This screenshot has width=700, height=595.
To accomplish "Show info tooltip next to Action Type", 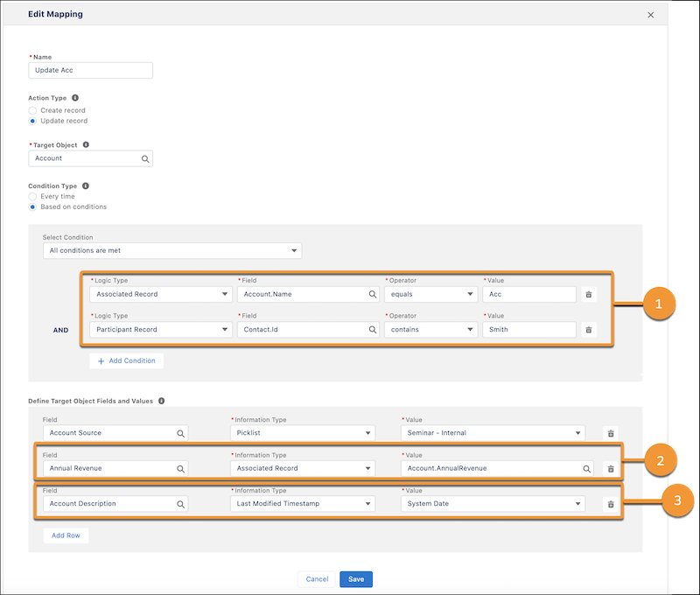I will pos(75,98).
